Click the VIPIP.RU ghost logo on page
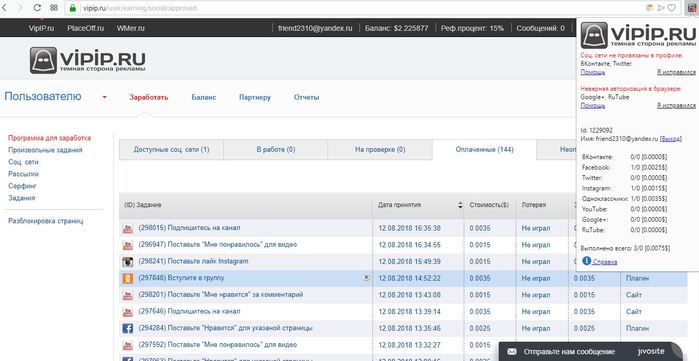The height and width of the screenshot is (361, 699). pyautogui.click(x=87, y=60)
